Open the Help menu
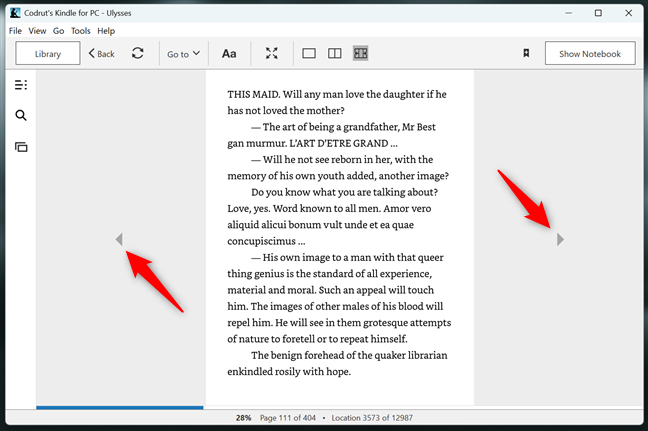 pyautogui.click(x=106, y=31)
